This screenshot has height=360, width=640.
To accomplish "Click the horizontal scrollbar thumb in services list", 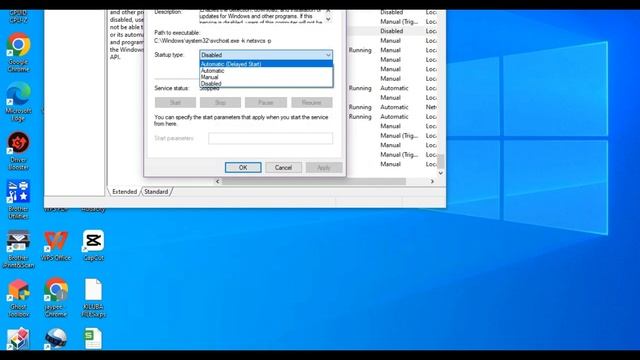I will pos(314,181).
